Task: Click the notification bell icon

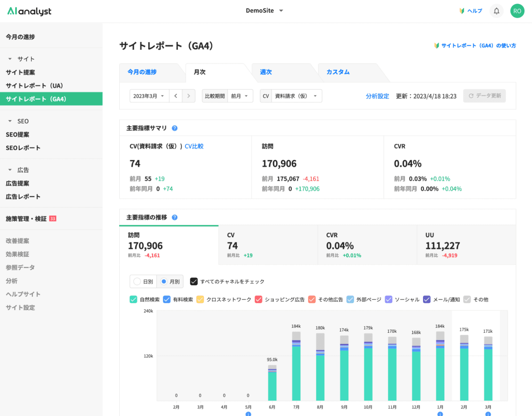Action: click(x=496, y=11)
